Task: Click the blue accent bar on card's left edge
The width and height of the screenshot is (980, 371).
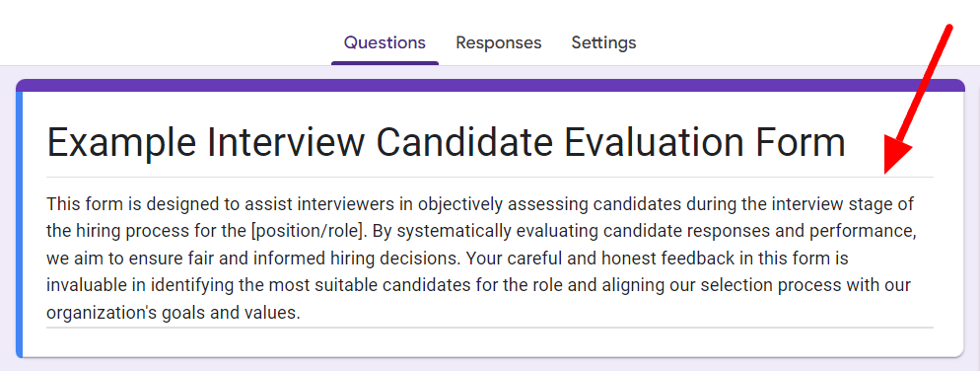Action: [x=20, y=225]
